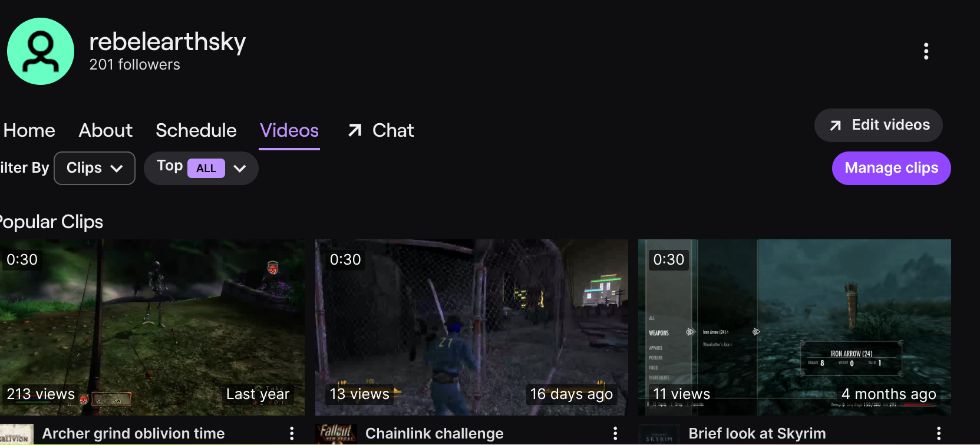The height and width of the screenshot is (445, 980).
Task: Click the rebelearthsky profile avatar
Action: pyautogui.click(x=41, y=51)
